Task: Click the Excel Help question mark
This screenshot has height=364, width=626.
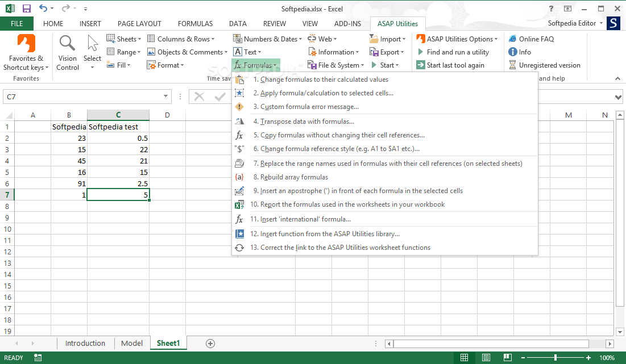Action: pyautogui.click(x=552, y=9)
